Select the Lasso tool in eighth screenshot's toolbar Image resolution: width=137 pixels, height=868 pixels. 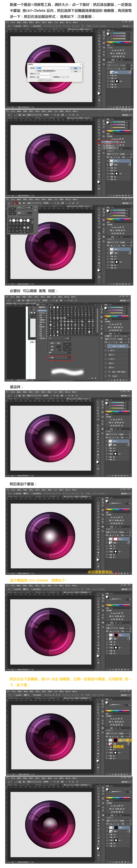98,707
